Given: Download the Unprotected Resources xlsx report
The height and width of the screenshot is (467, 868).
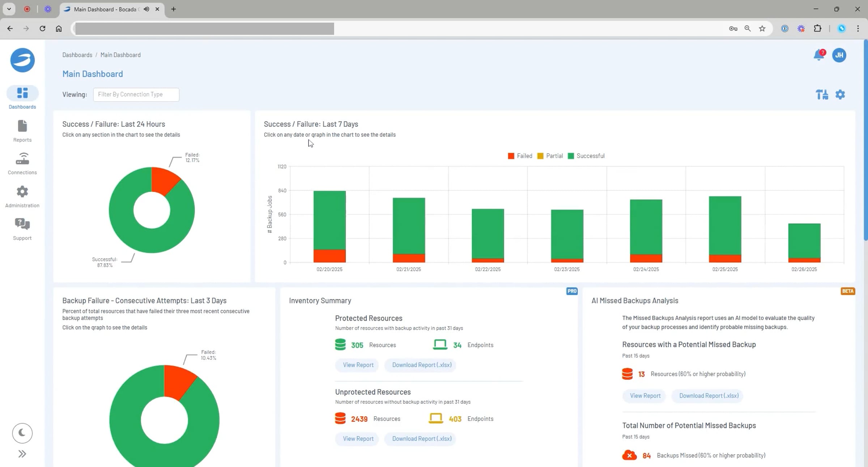Looking at the screenshot, I should [420, 438].
